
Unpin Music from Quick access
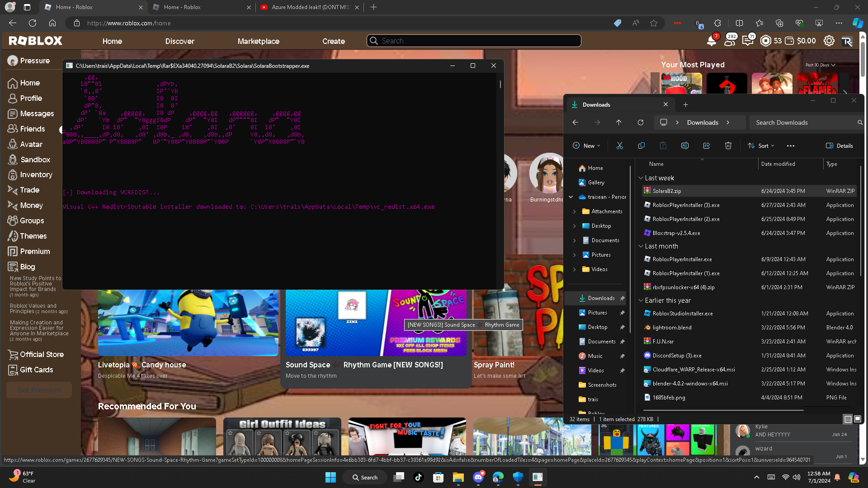623,356
